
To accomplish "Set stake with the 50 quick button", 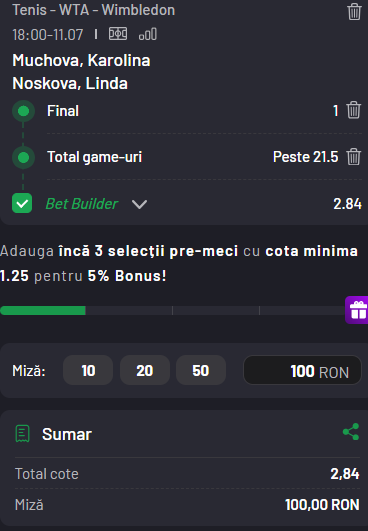I will pyautogui.click(x=201, y=370).
